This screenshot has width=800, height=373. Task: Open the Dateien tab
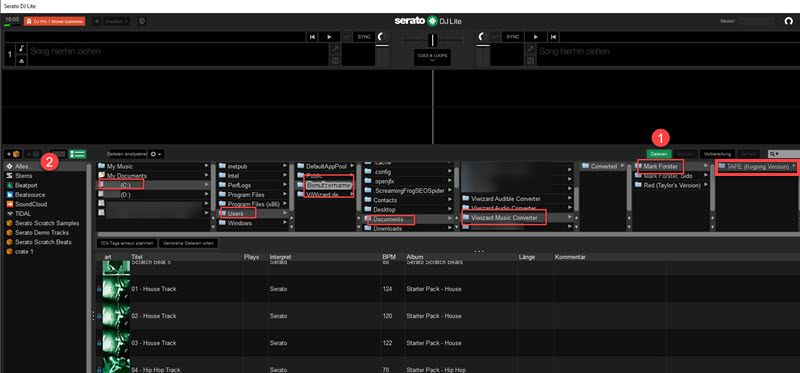(x=659, y=154)
